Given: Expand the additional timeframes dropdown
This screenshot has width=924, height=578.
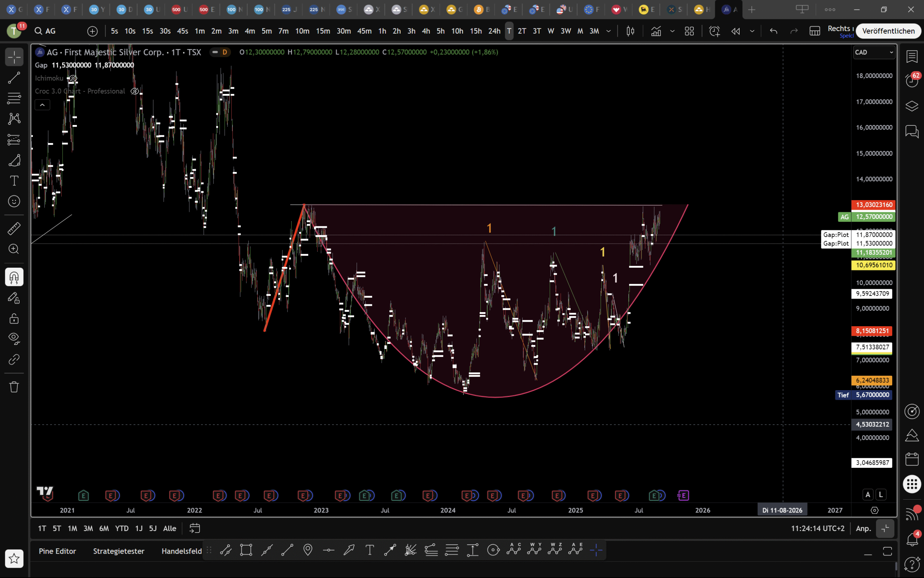Looking at the screenshot, I should point(608,31).
